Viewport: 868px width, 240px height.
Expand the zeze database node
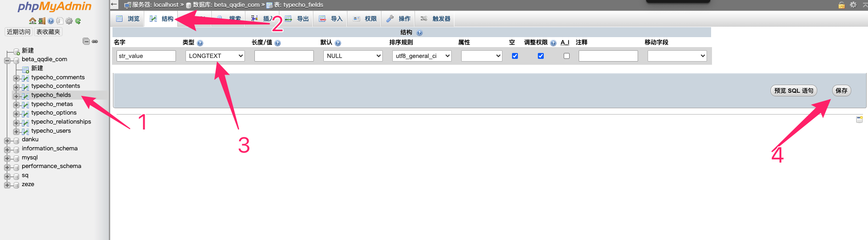7,185
